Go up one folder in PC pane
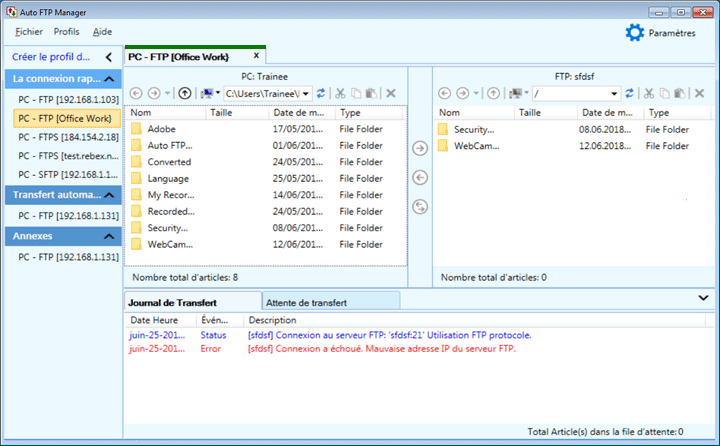 (184, 93)
